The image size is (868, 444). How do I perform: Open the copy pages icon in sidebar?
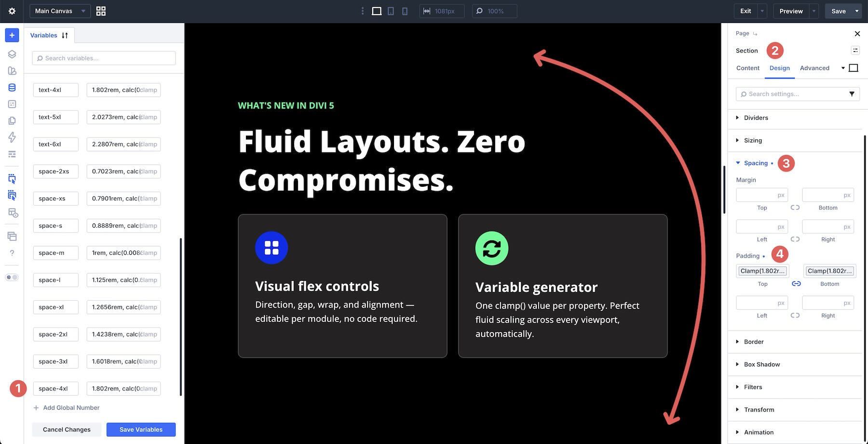click(x=12, y=121)
